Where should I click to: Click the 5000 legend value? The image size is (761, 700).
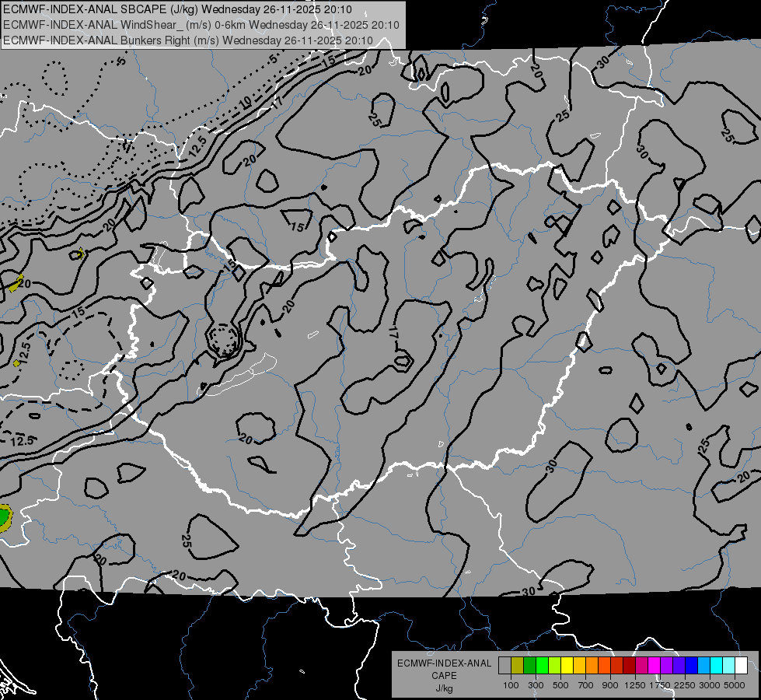(x=735, y=685)
